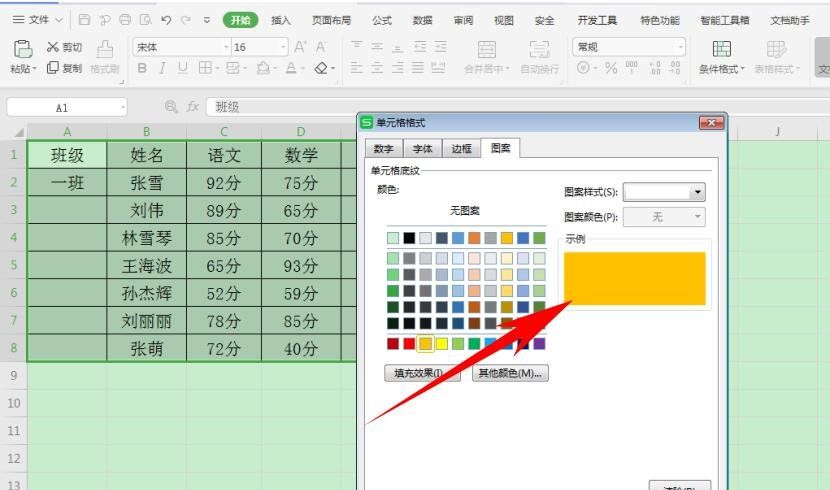Open the File menu dropdown
This screenshot has width=830, height=490.
click(x=37, y=20)
